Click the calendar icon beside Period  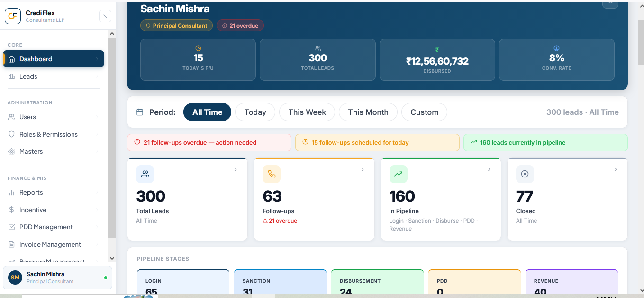pyautogui.click(x=140, y=112)
